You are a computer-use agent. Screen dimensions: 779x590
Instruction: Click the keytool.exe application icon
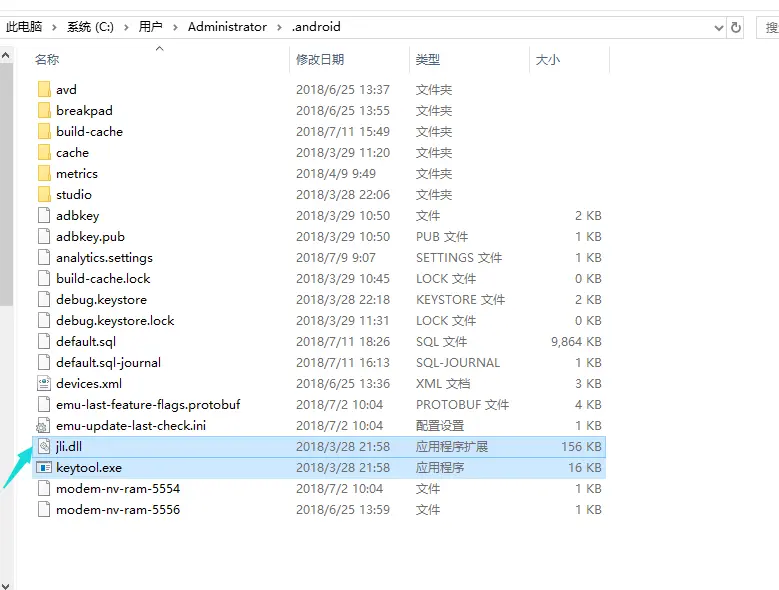[x=44, y=467]
